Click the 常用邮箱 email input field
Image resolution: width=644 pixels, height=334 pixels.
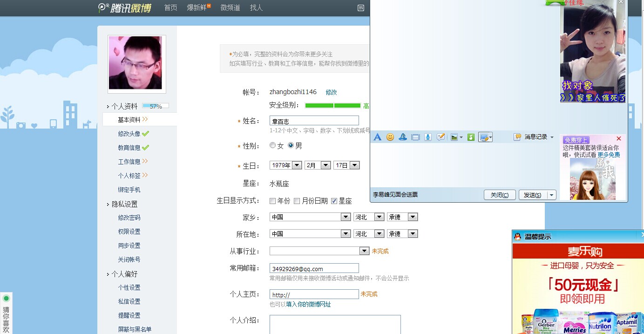pos(314,268)
